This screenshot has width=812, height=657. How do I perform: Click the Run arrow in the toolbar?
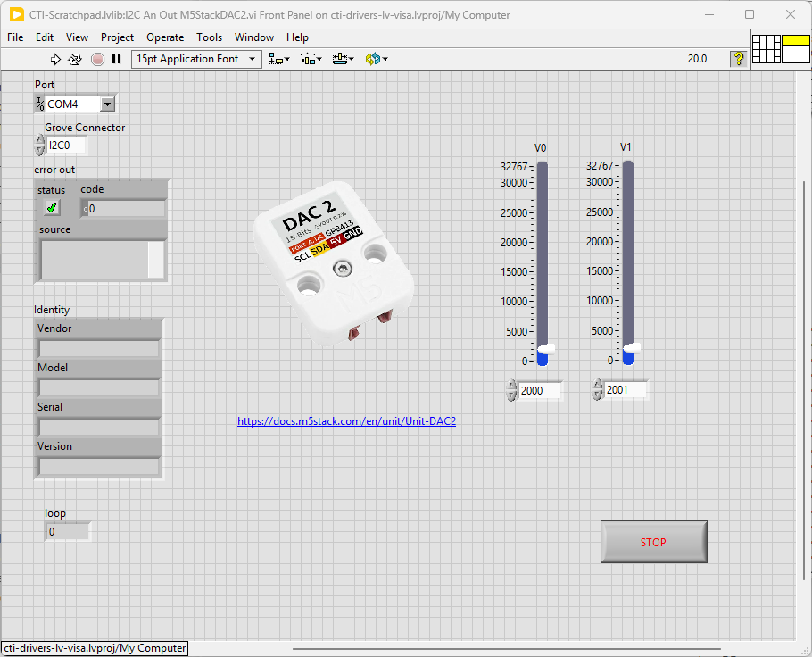click(x=55, y=59)
